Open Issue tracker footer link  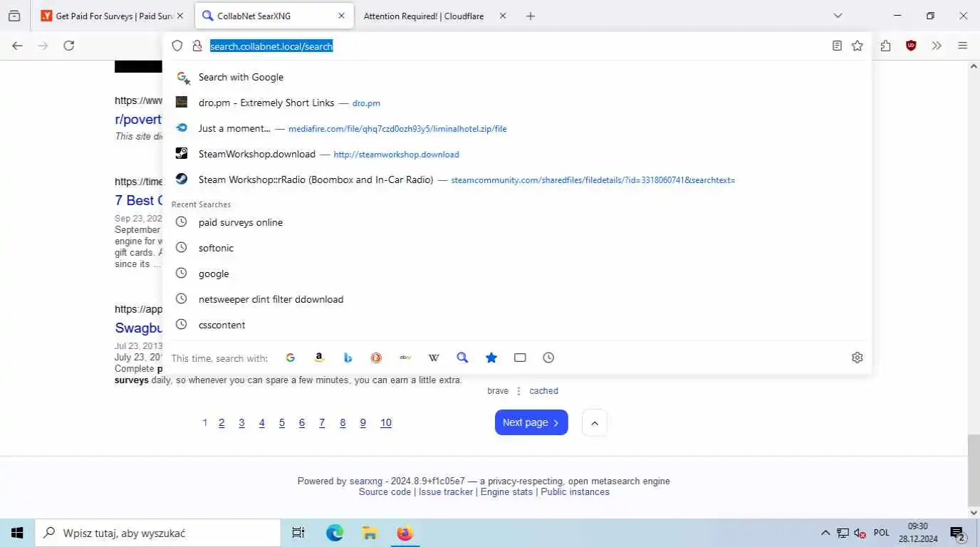click(446, 491)
